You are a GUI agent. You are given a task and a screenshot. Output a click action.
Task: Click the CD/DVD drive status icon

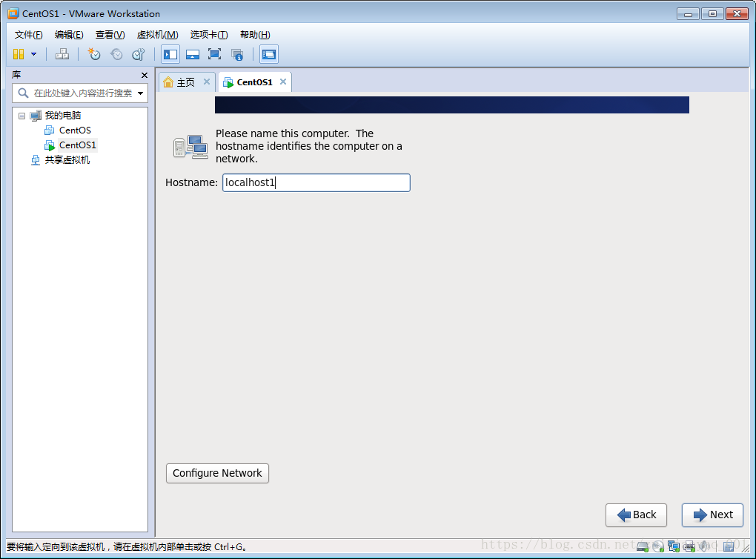pyautogui.click(x=658, y=546)
